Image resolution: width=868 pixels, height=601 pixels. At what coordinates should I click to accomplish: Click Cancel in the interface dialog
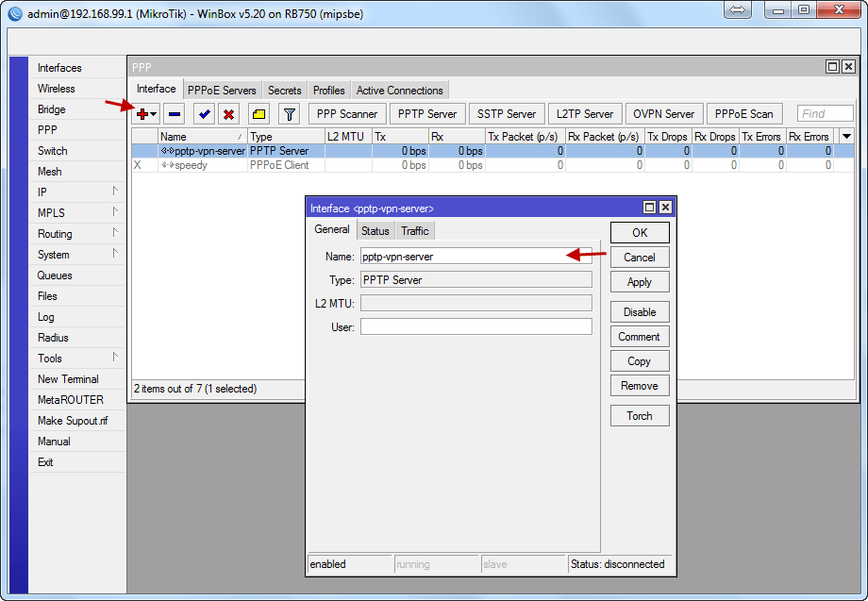[640, 258]
